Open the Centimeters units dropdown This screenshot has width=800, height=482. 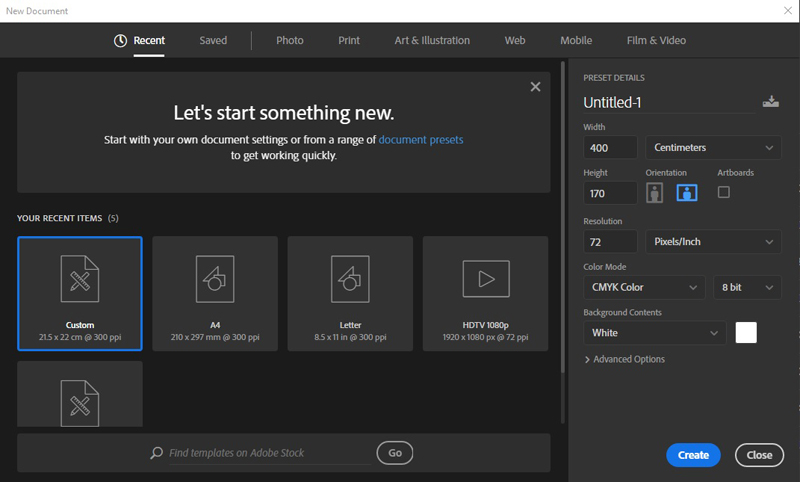click(x=713, y=148)
